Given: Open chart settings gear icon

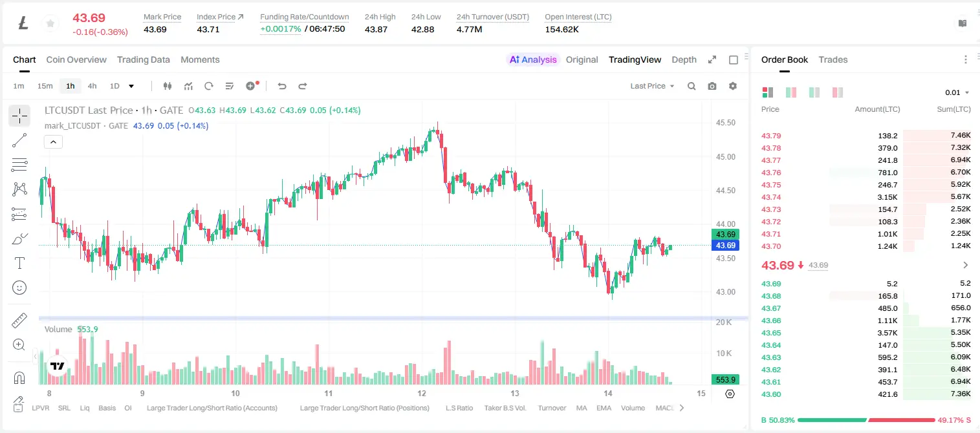Looking at the screenshot, I should click(x=733, y=86).
